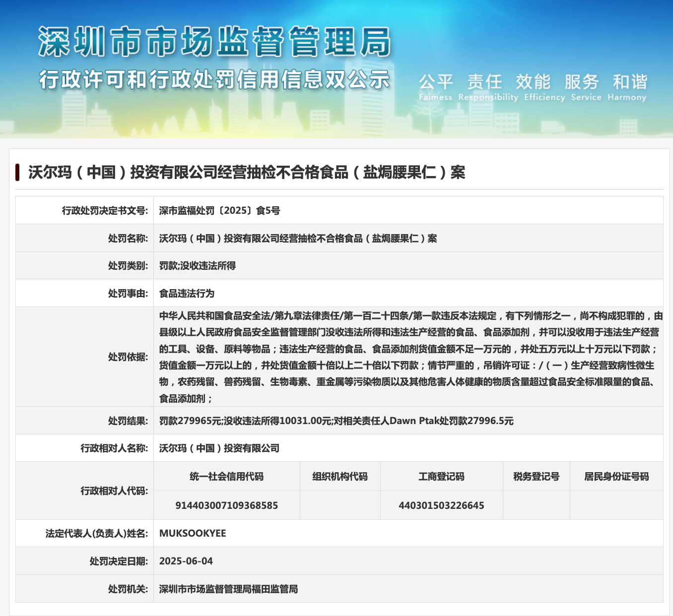Select the party name 沃尔玛（中国）投资有限公司 in its row
Screen dimensions: 673x616
coord(219,448)
